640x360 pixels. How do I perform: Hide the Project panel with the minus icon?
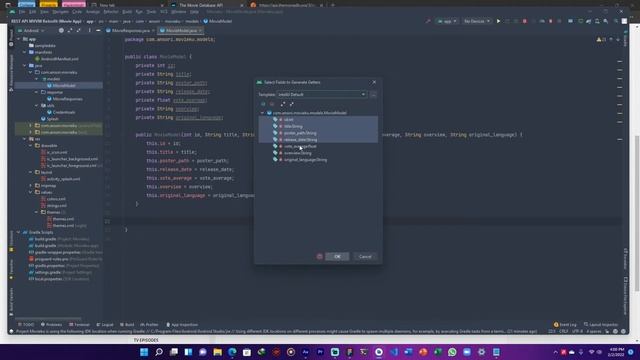pos(98,31)
